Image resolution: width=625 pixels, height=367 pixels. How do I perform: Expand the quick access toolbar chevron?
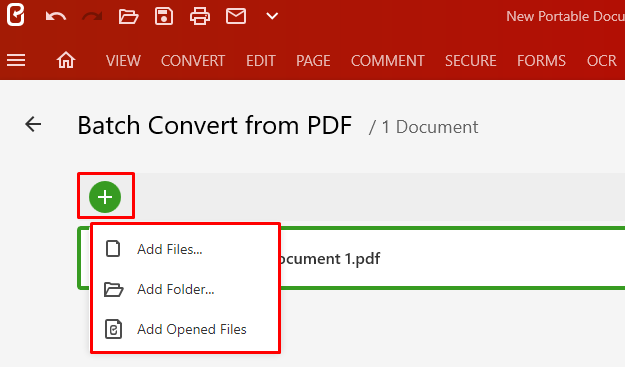pos(272,16)
